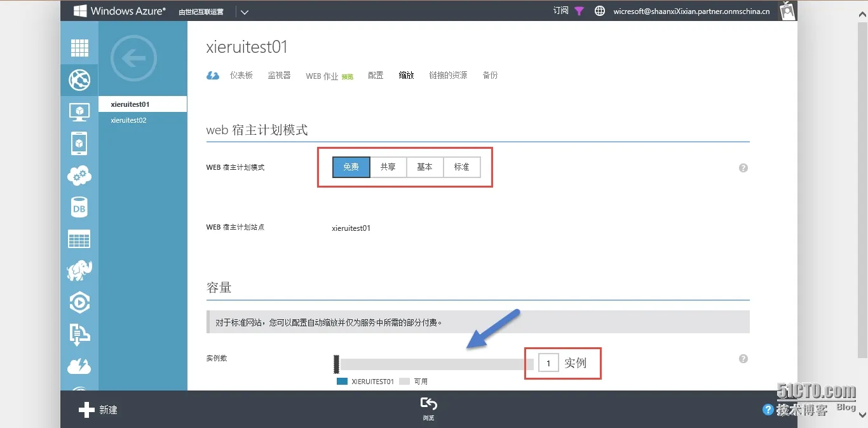This screenshot has height=428, width=868.
Task: Select the 标准 hosting plan mode
Action: click(461, 167)
